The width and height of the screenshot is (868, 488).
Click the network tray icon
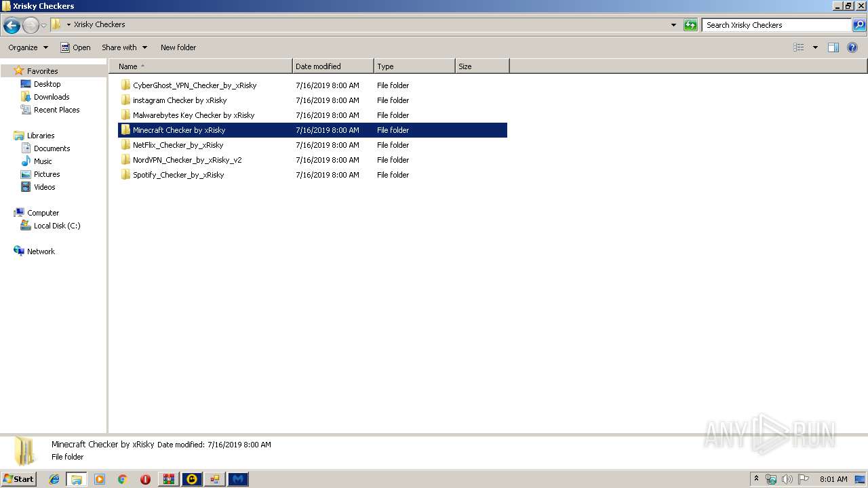[x=771, y=479]
